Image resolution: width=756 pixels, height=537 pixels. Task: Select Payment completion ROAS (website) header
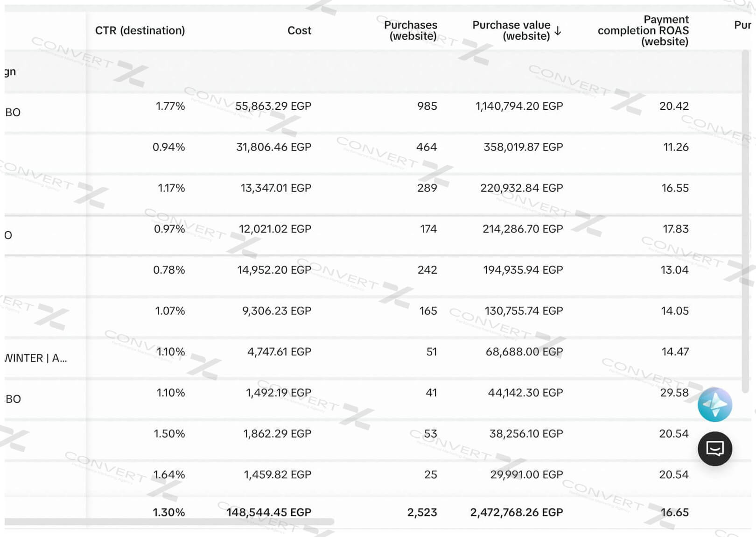pos(643,30)
